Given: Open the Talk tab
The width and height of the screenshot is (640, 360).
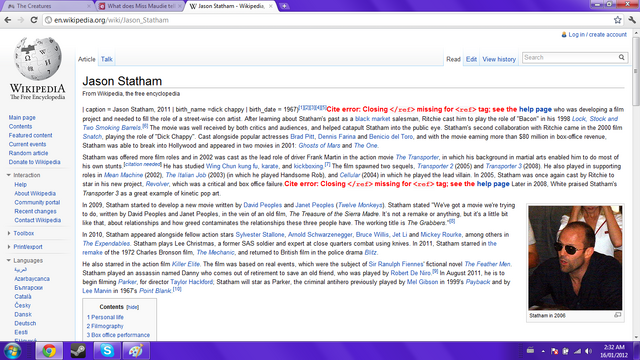Looking at the screenshot, I should (x=107, y=59).
